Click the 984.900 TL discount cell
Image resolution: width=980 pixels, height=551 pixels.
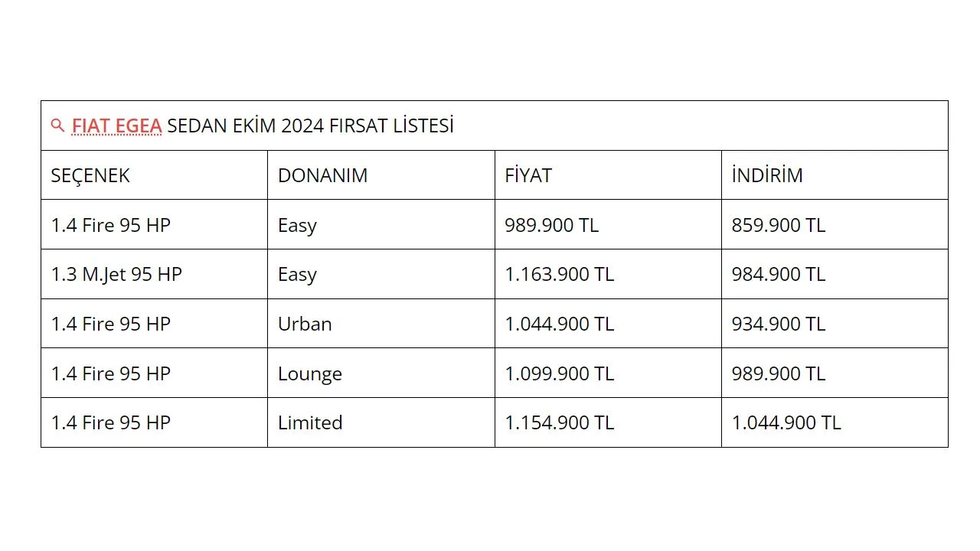pos(835,274)
